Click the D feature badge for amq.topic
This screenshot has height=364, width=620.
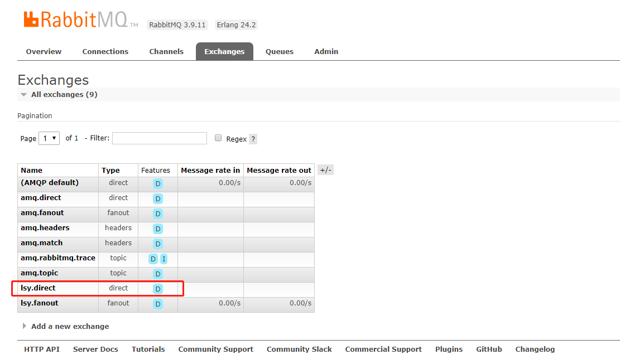coord(158,274)
